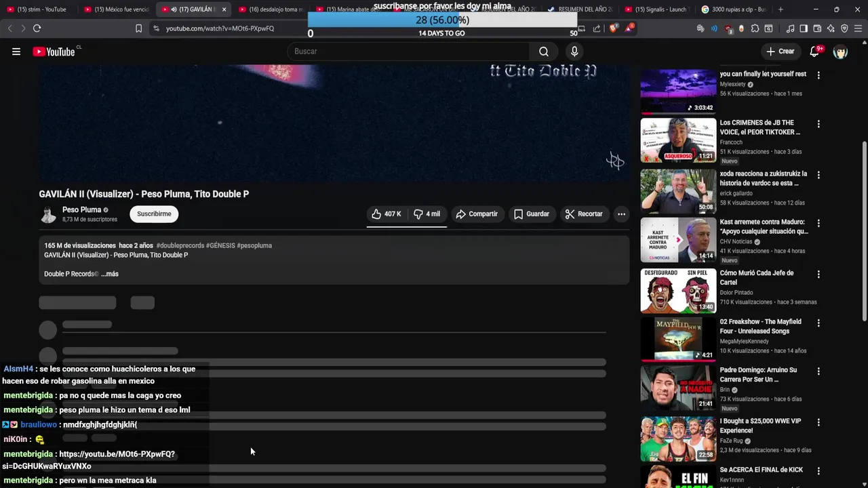Open Brave Wallet icon
868x488 pixels.
coord(817,28)
